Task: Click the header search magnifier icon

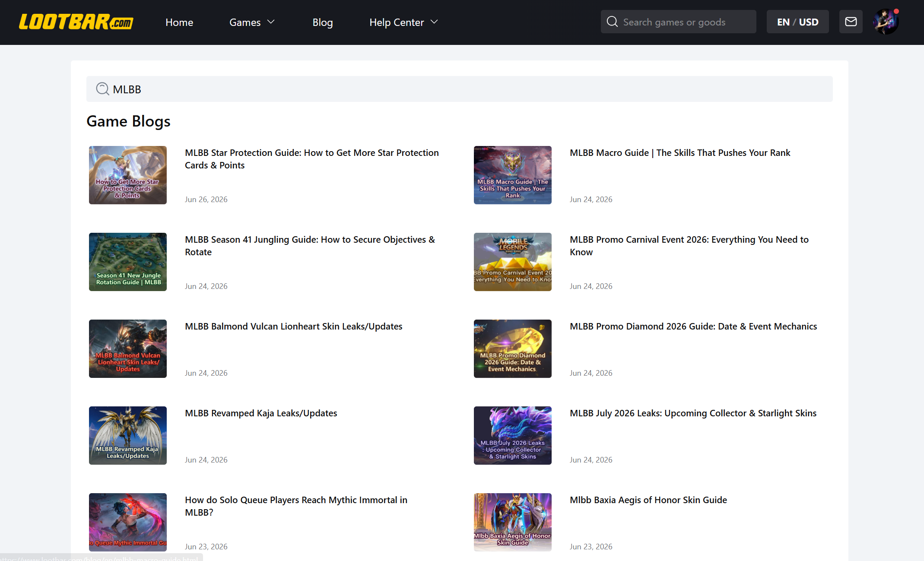Action: pyautogui.click(x=612, y=22)
